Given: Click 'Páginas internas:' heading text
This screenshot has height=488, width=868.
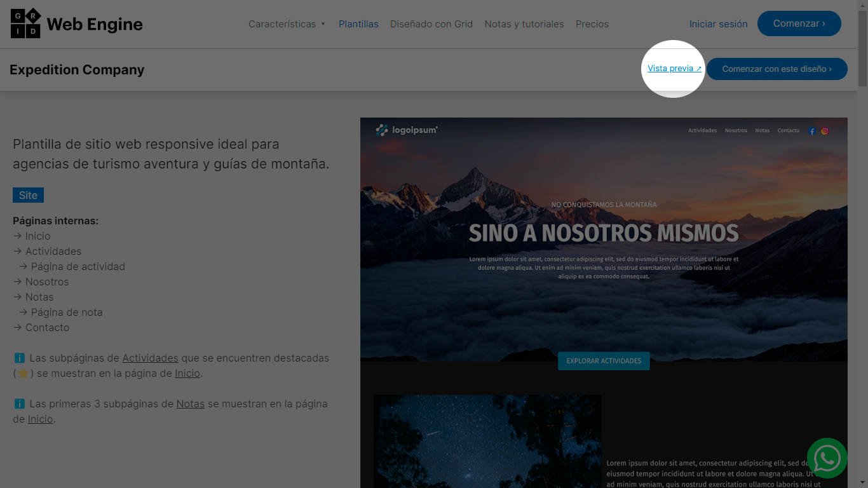Looking at the screenshot, I should [x=55, y=220].
